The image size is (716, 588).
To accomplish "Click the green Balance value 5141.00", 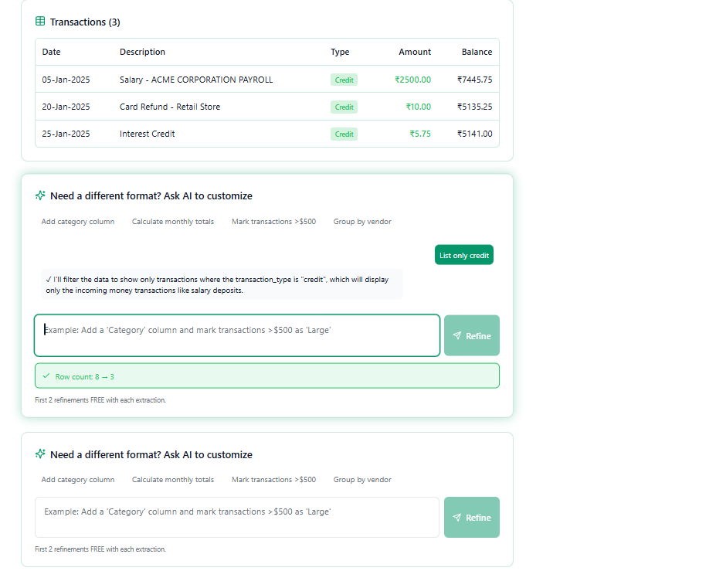I will pyautogui.click(x=474, y=134).
